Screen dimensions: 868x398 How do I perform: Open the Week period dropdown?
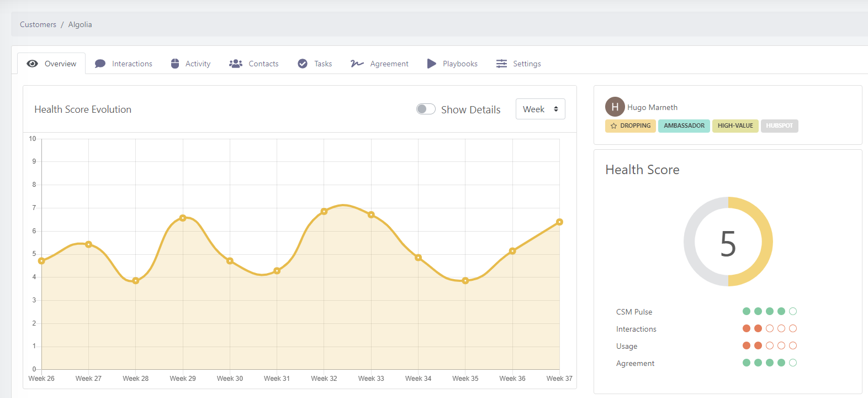(x=541, y=109)
